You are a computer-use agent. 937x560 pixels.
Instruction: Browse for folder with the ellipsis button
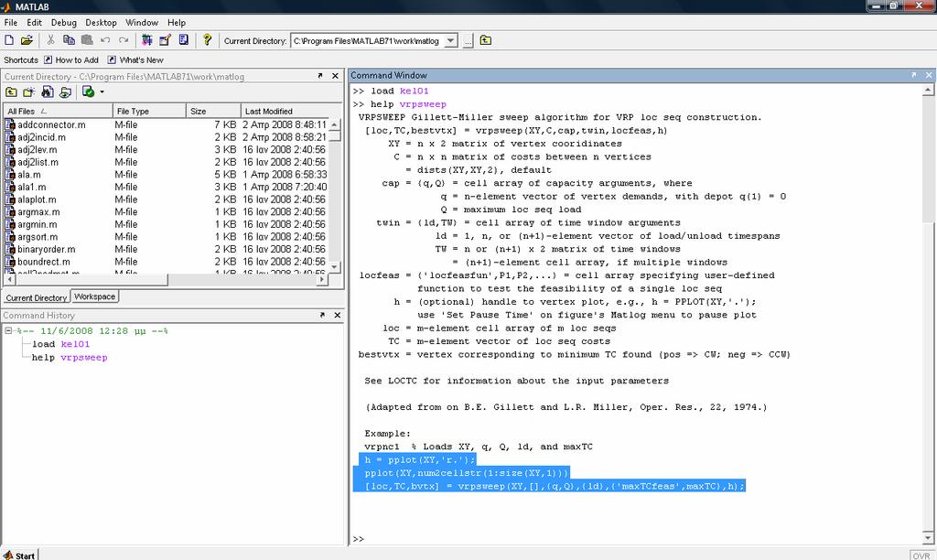pyautogui.click(x=468, y=40)
